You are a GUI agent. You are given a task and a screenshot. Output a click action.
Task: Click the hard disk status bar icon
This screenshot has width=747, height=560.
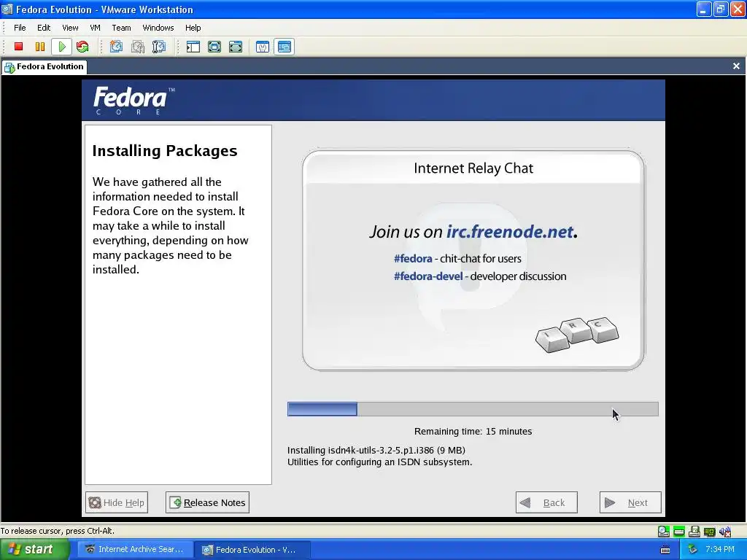tap(663, 532)
